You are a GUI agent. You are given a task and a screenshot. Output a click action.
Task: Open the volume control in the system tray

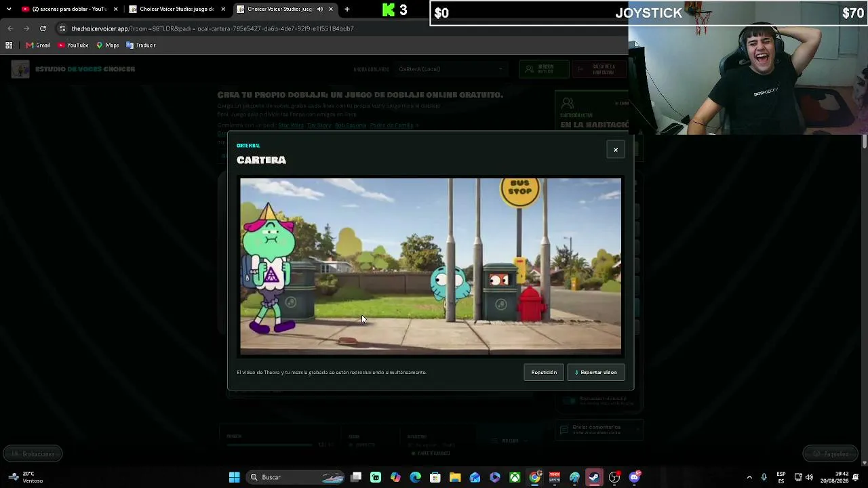[x=809, y=477]
